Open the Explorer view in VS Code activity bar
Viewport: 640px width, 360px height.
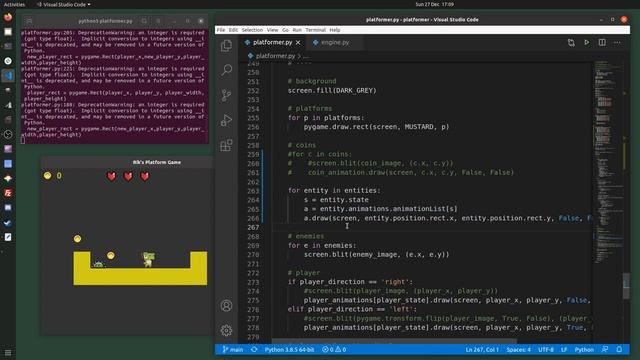(227, 45)
